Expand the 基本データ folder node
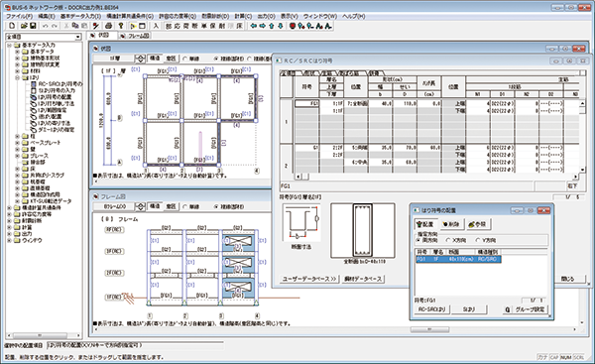Image resolution: width=595 pixels, height=364 pixels. click(x=17, y=52)
